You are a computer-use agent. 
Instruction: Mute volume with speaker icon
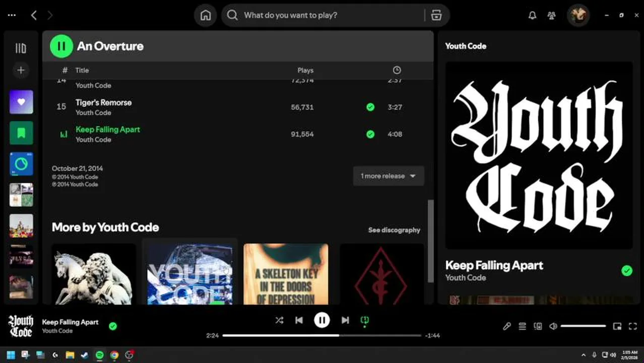click(x=553, y=326)
